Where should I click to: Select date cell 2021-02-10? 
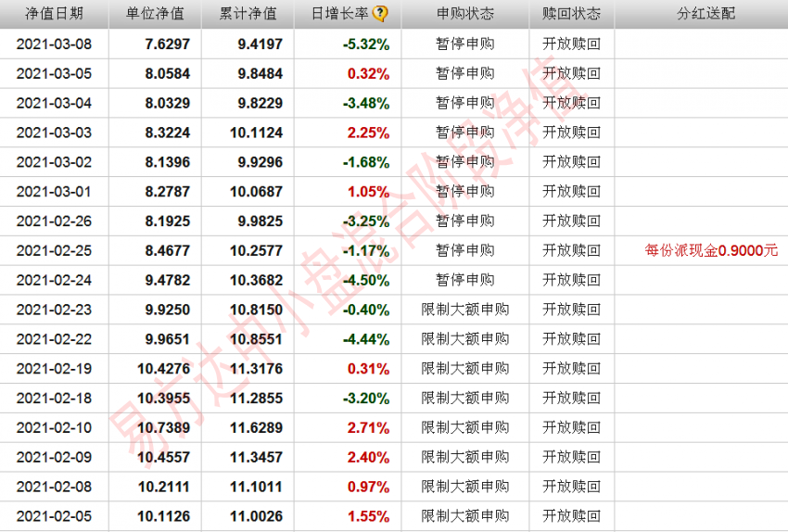point(55,427)
